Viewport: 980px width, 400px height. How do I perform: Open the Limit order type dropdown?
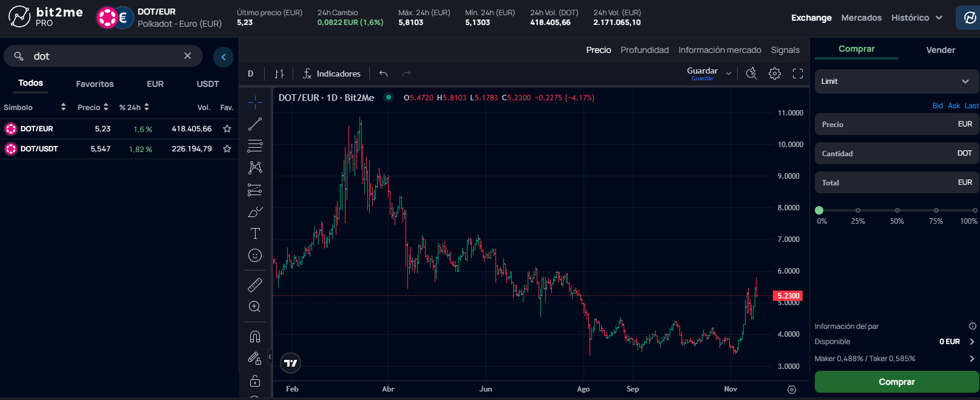click(897, 81)
